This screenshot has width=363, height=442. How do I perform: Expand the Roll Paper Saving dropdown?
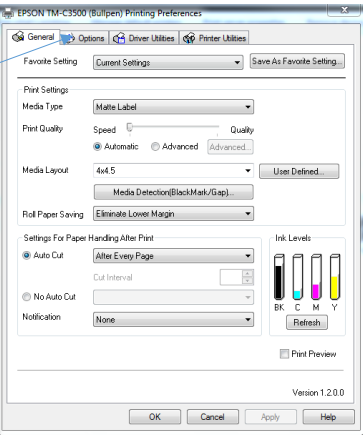(173, 214)
